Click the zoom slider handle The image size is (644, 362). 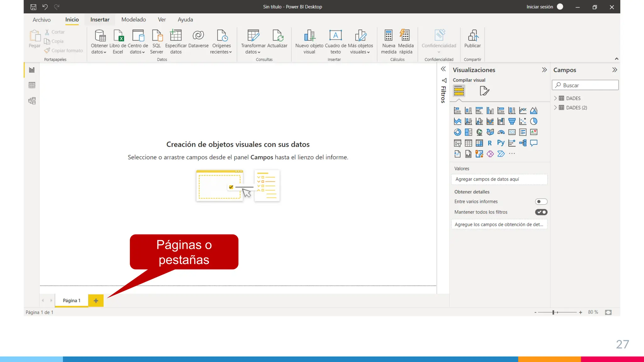(x=553, y=312)
